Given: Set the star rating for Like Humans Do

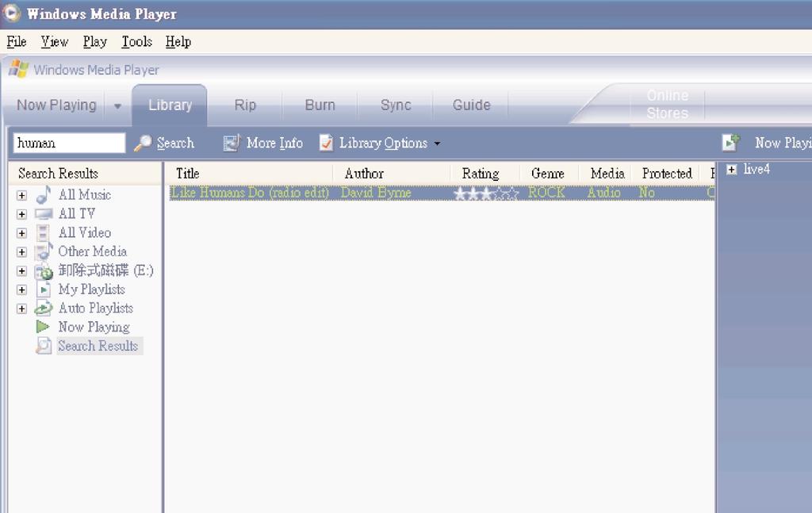Looking at the screenshot, I should tap(486, 193).
